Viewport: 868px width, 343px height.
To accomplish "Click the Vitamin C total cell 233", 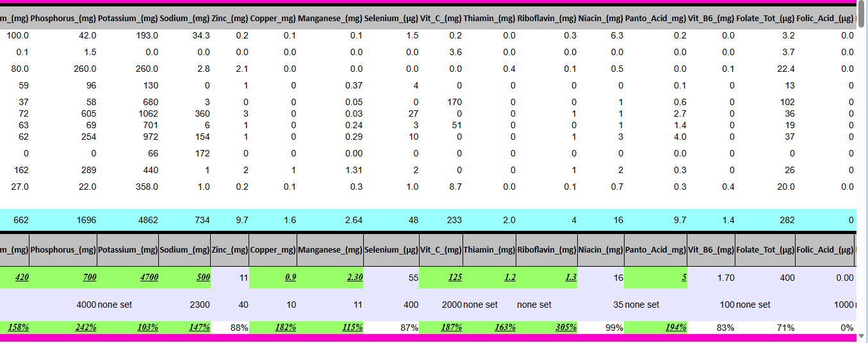I will (454, 220).
